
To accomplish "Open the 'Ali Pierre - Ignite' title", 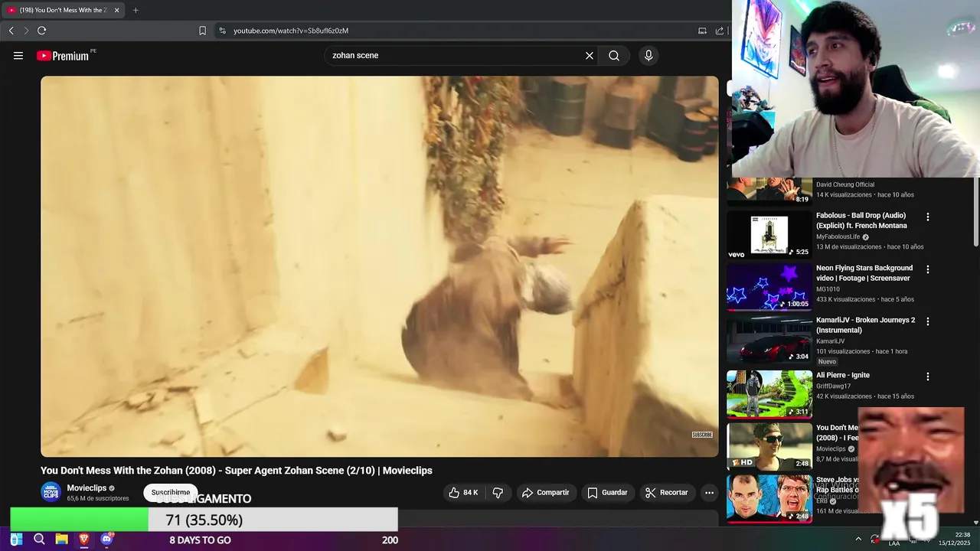I will pyautogui.click(x=843, y=375).
